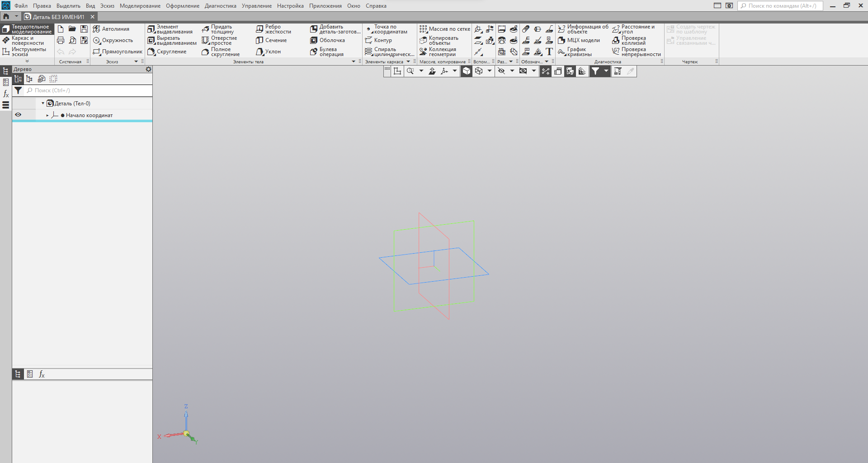Click Вырезать выдавливанием tool
This screenshot has height=463, width=868.
172,40
